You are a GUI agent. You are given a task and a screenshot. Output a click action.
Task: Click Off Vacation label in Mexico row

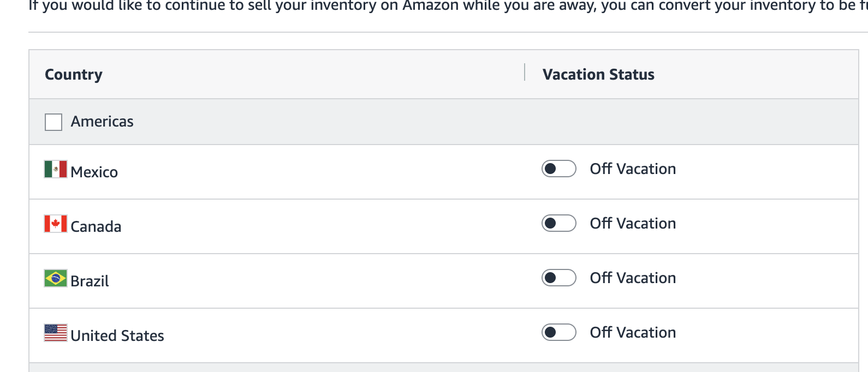(633, 169)
